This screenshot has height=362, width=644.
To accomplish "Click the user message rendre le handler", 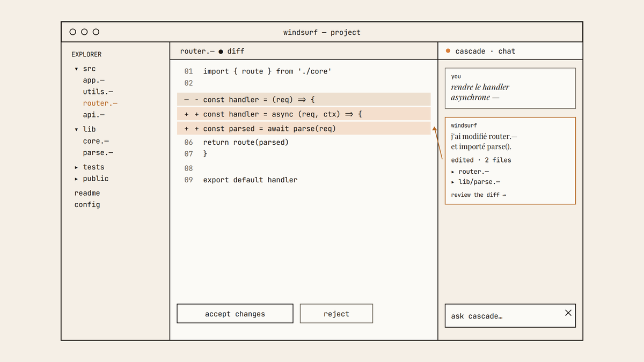I will 480,92.
